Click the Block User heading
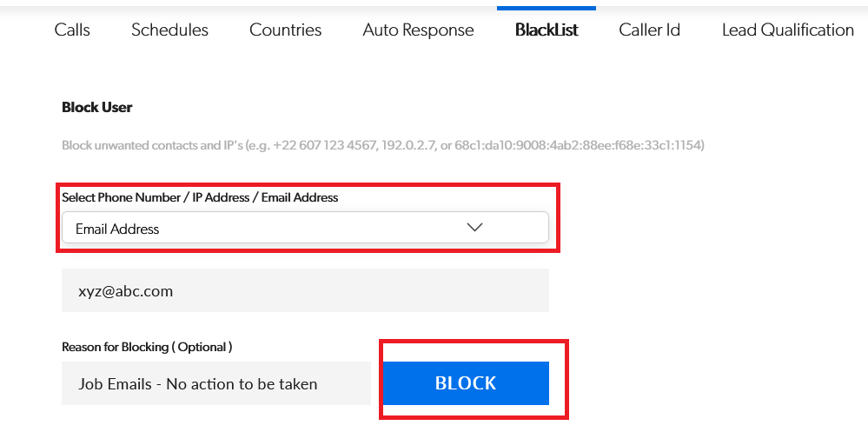This screenshot has width=868, height=432. (97, 108)
